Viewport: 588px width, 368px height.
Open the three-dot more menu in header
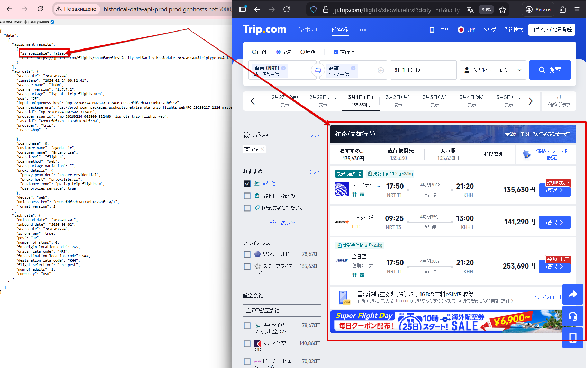coord(363,30)
